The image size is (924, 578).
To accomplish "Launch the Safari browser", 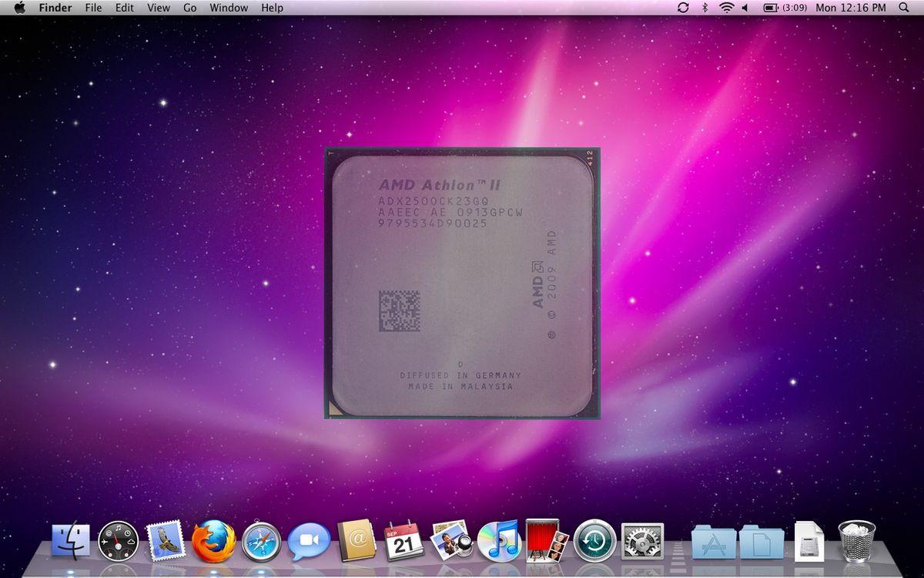I will (261, 540).
